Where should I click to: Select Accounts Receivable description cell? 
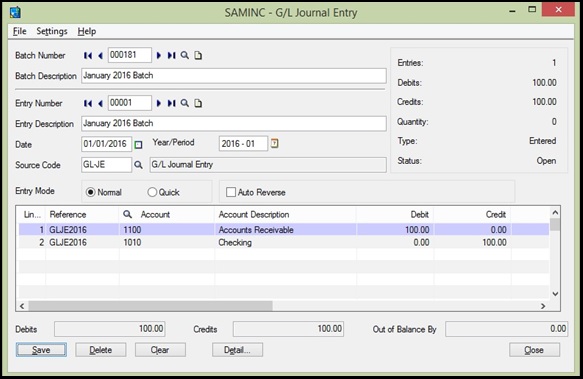pyautogui.click(x=285, y=230)
